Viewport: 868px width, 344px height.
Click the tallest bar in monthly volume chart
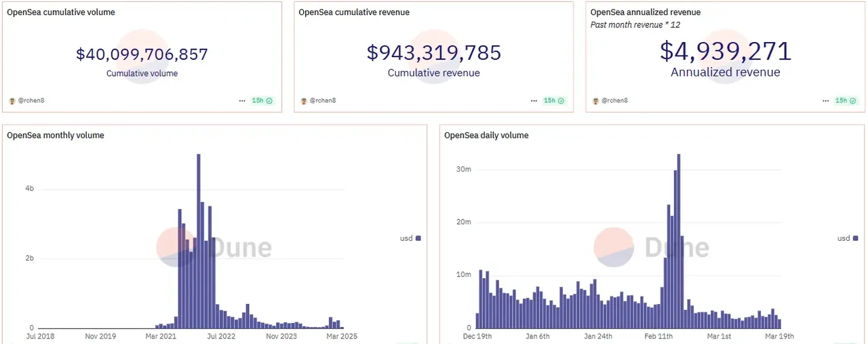click(199, 241)
